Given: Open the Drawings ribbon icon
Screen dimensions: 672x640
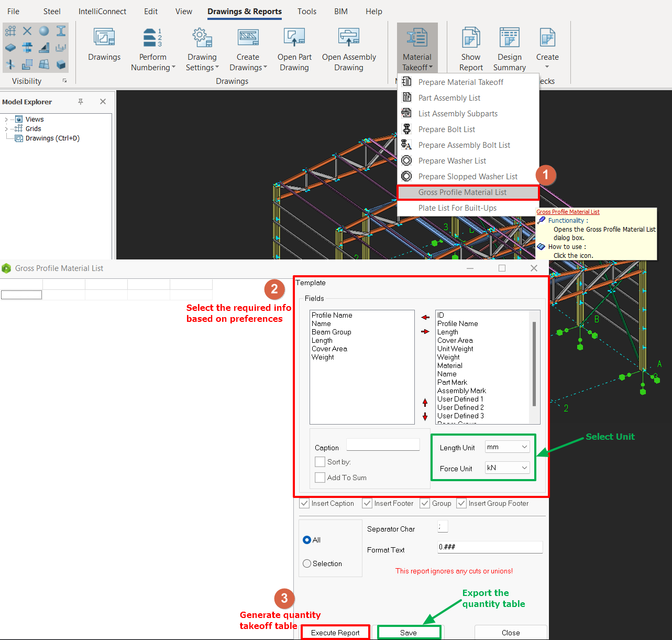Looking at the screenshot, I should point(104,38).
